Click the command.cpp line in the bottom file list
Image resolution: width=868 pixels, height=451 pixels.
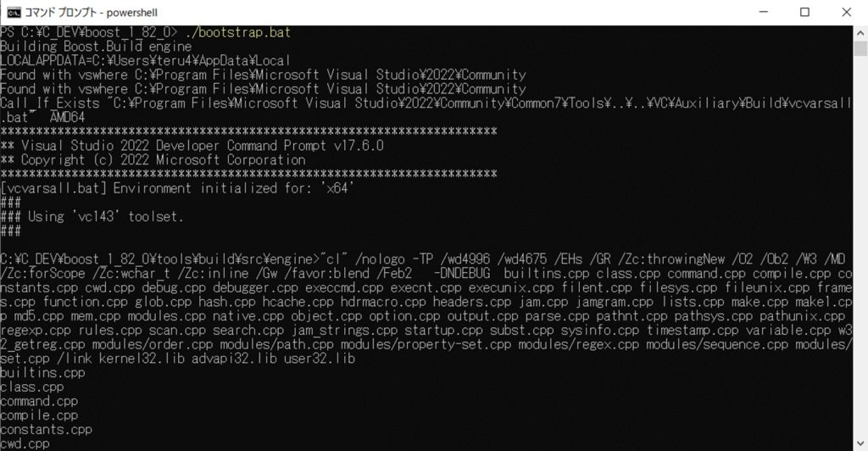coord(39,401)
